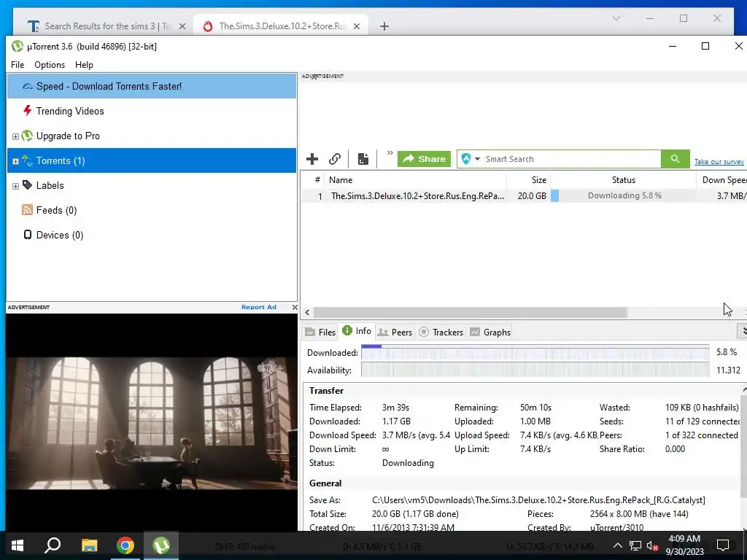Expand the Torrents (1) tree node
The image size is (747, 560).
click(x=15, y=161)
